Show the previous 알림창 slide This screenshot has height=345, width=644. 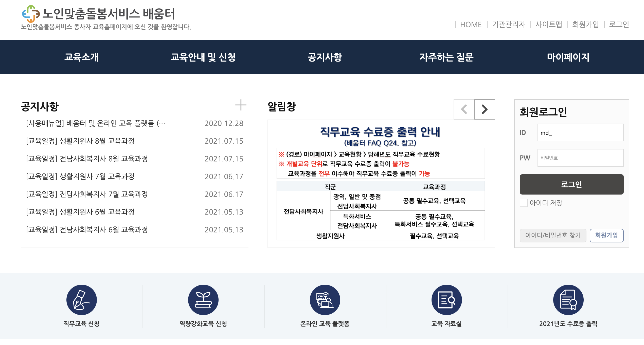[464, 109]
